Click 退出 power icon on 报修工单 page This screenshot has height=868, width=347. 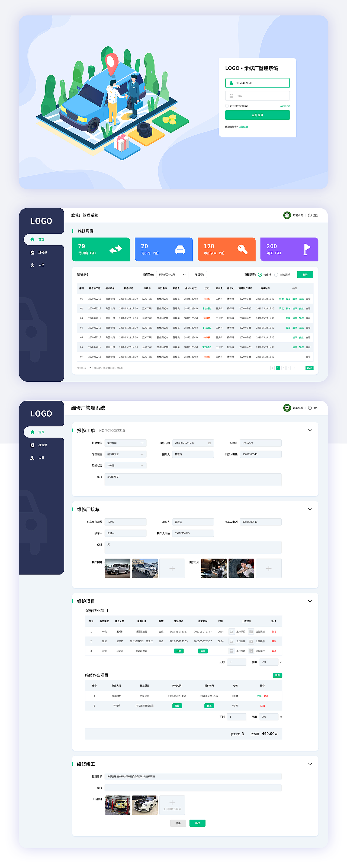click(310, 408)
